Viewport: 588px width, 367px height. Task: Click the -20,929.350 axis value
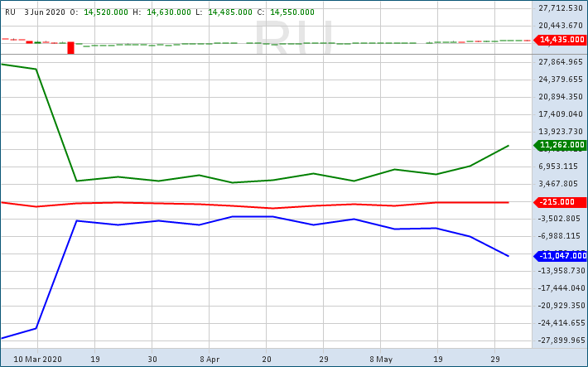561,306
